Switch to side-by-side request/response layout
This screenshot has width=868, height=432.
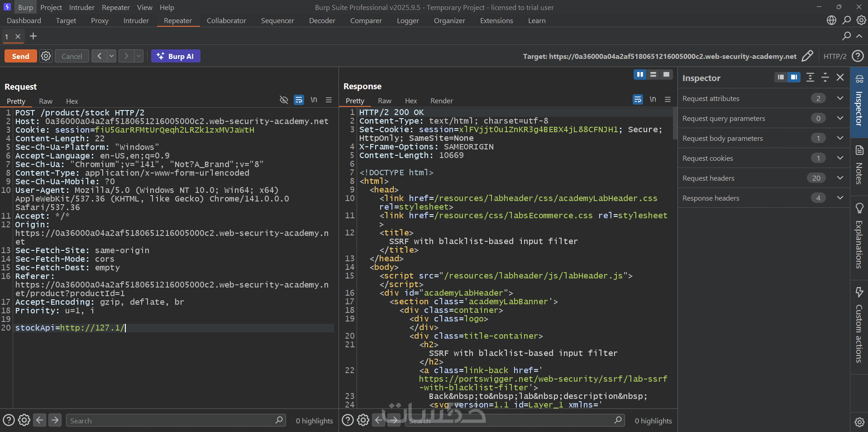(639, 75)
